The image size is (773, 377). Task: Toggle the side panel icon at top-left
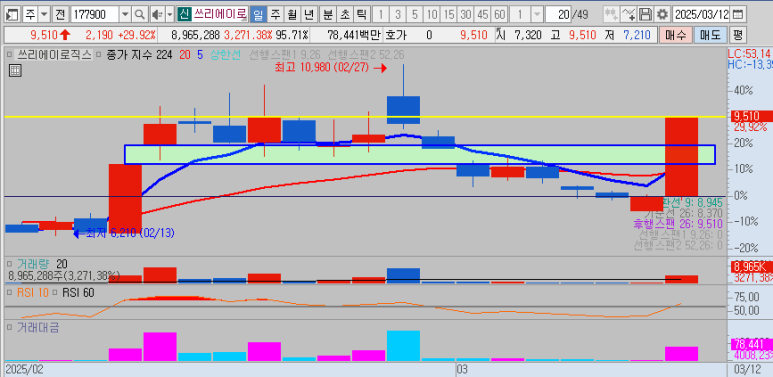[x=12, y=15]
